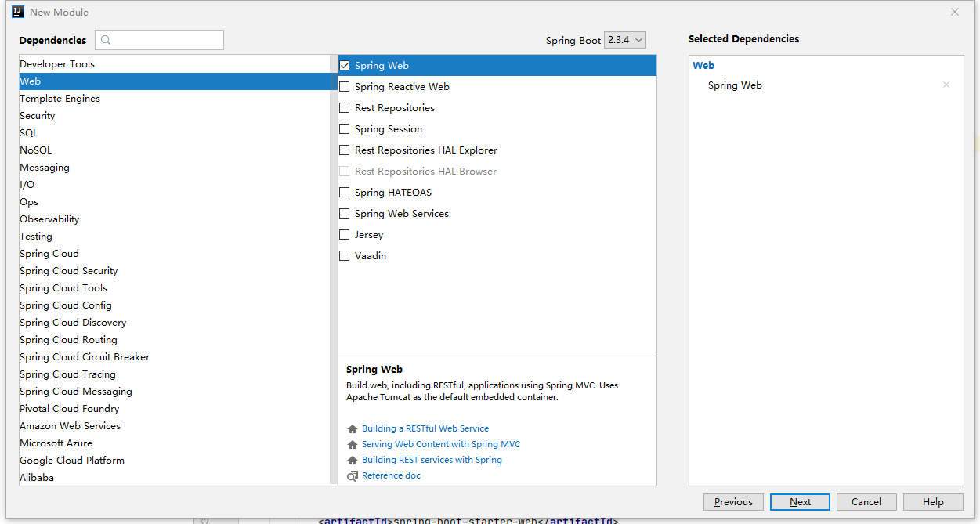Viewport: 980px width, 524px height.
Task: Check the Vaadin dependency checkbox
Action: coord(345,256)
